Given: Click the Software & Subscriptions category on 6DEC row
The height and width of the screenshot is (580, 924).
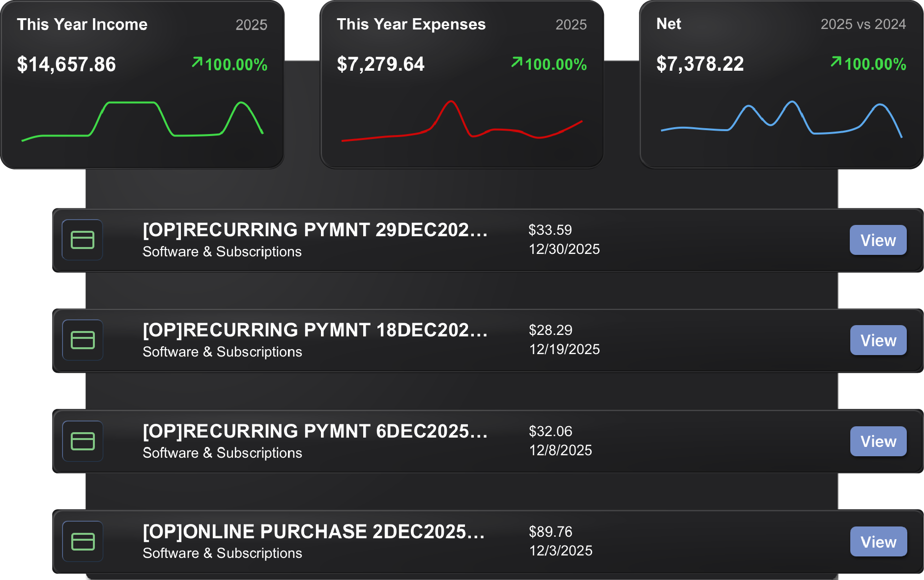Looking at the screenshot, I should click(222, 453).
